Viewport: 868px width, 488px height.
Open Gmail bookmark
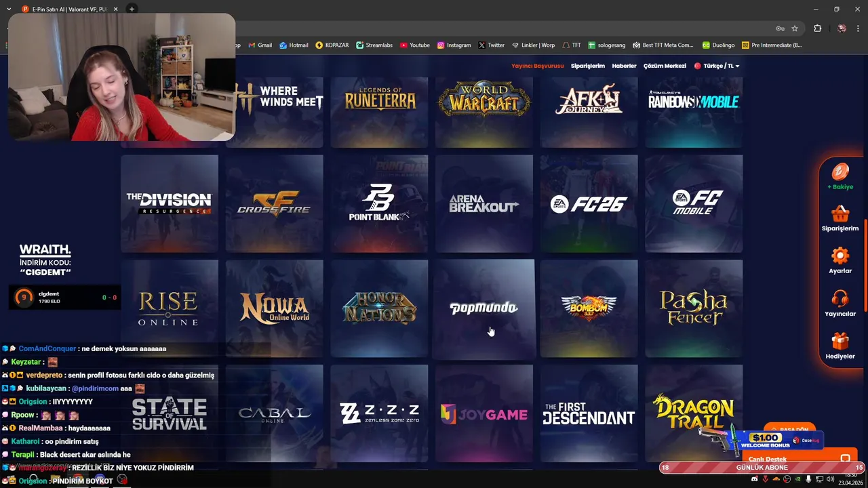coord(260,45)
